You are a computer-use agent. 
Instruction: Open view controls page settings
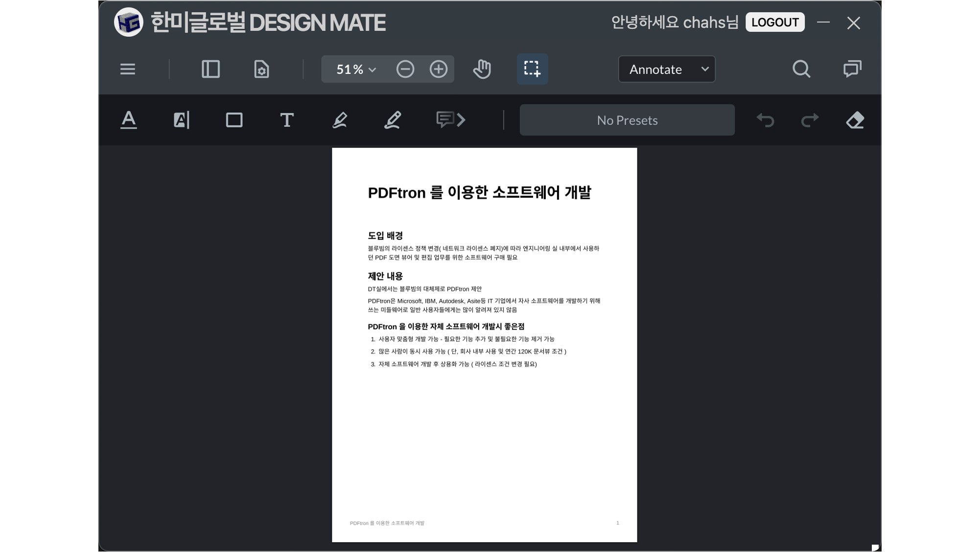261,69
